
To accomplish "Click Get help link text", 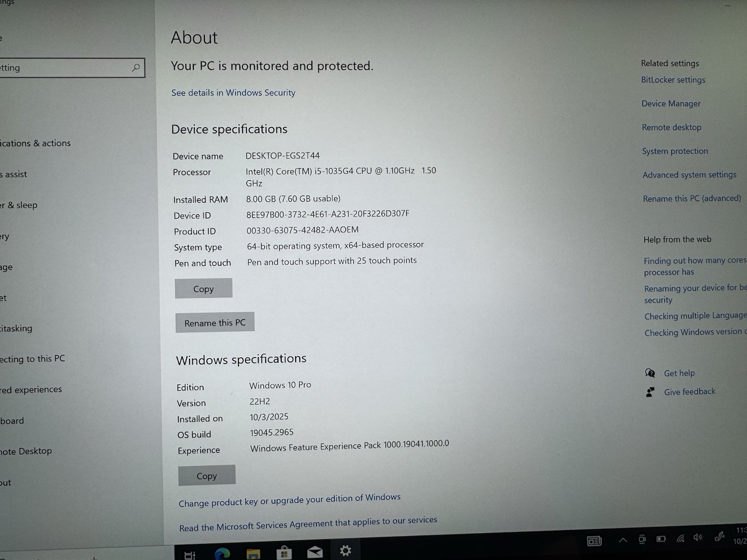I will coord(679,373).
